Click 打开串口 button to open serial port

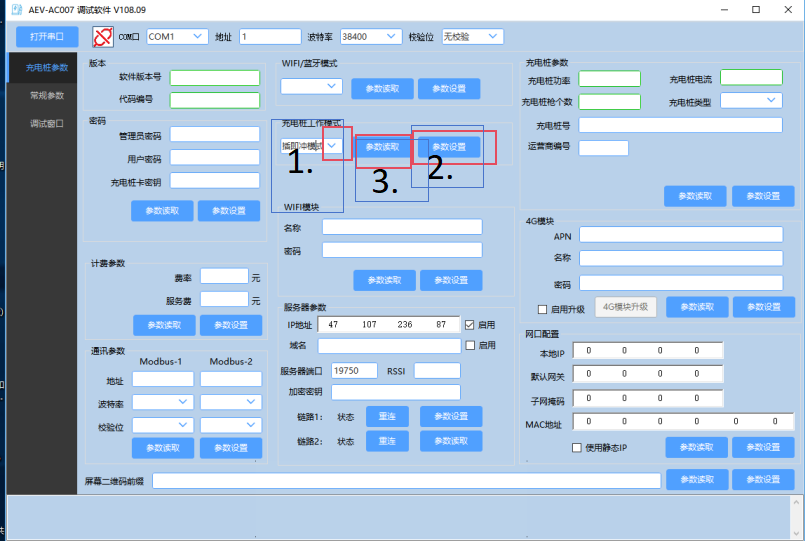[x=47, y=37]
